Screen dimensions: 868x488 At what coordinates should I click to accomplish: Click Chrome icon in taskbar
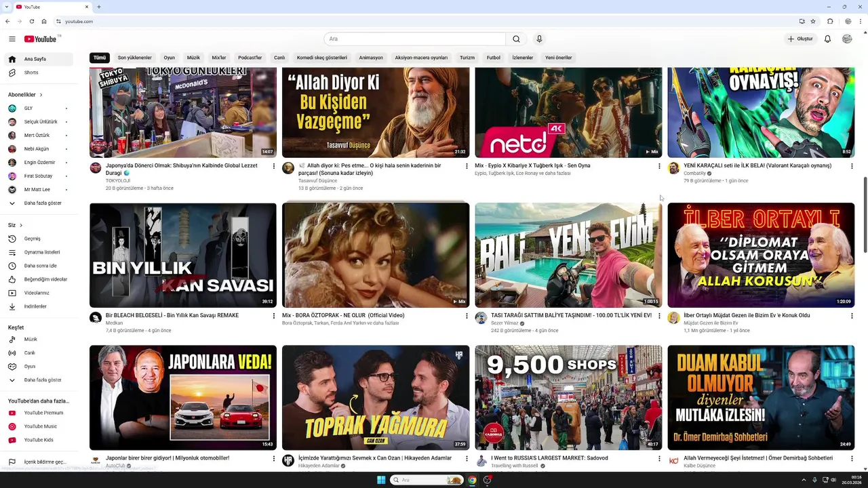[x=472, y=480]
